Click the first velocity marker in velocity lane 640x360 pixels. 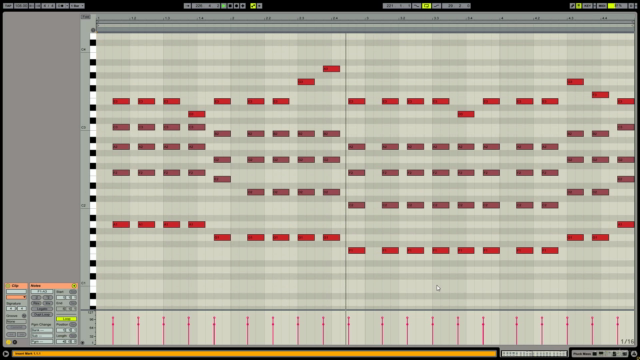click(113, 318)
